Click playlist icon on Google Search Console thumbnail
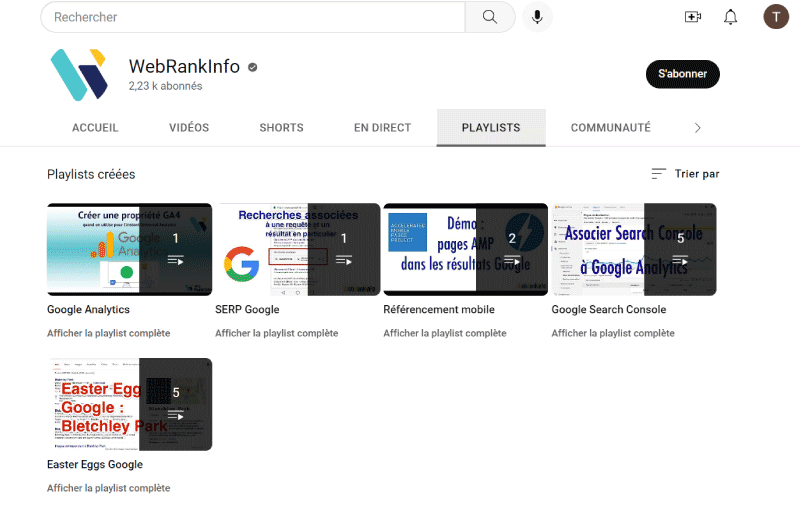This screenshot has height=530, width=800. (x=680, y=261)
